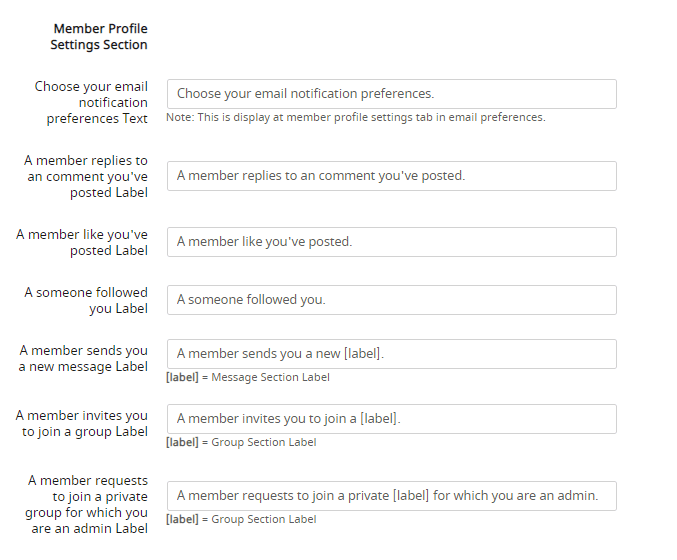Click the 'A member like you've posted.' field
The height and width of the screenshot is (560, 677).
(x=392, y=242)
